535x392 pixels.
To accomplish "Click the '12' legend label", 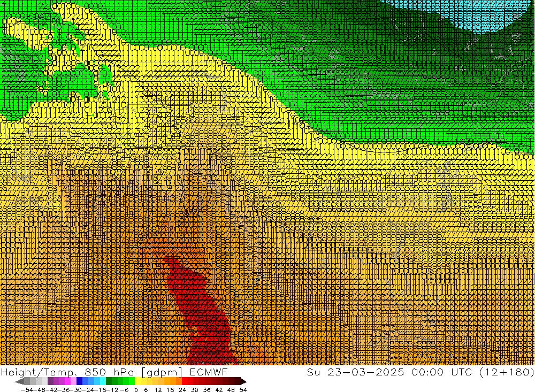I will (158, 389).
